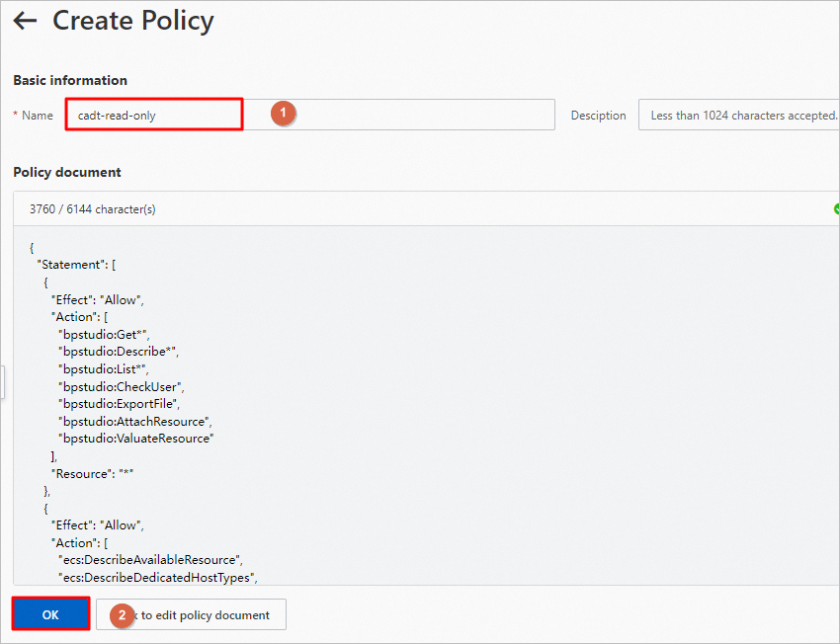
Task: Click the red step 1 marker badge
Action: click(283, 114)
